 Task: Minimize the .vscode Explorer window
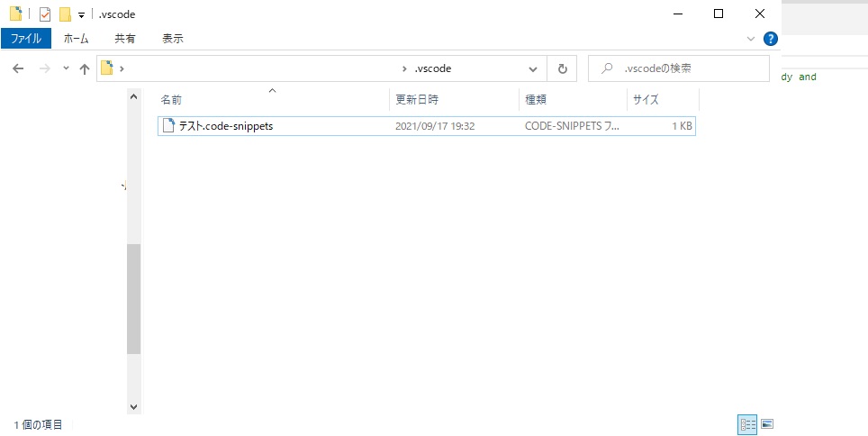click(677, 14)
